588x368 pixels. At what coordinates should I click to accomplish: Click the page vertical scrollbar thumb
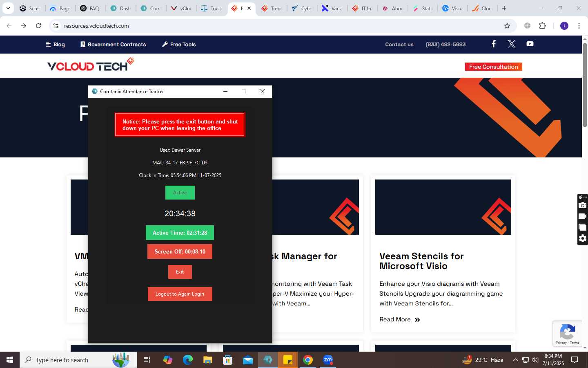pyautogui.click(x=585, y=85)
